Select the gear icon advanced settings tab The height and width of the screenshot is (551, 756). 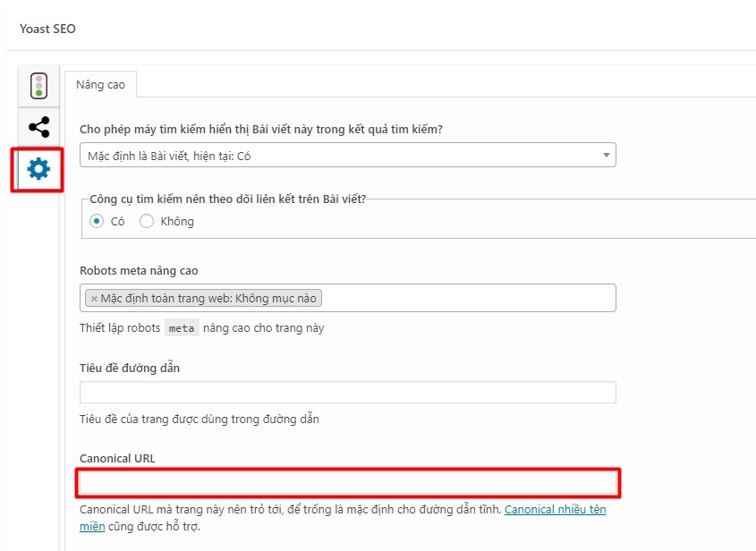38,168
